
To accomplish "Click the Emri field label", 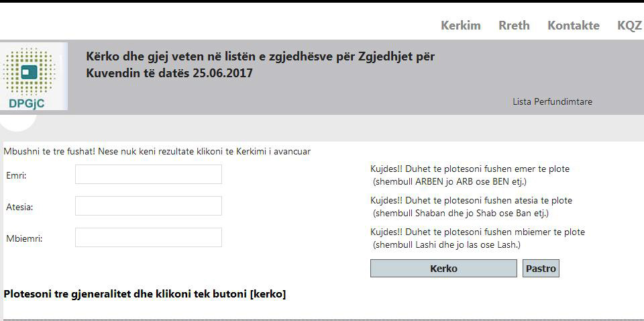I will click(x=16, y=175).
